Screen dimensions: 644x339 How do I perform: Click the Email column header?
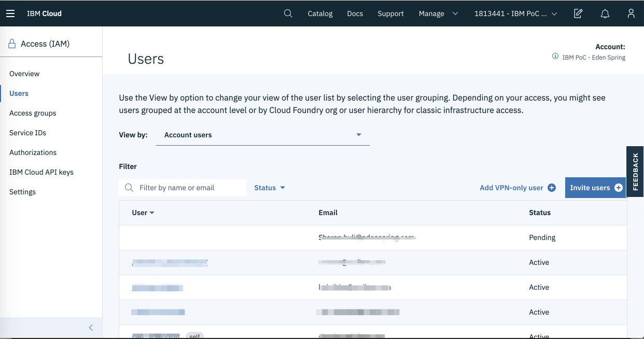point(328,213)
